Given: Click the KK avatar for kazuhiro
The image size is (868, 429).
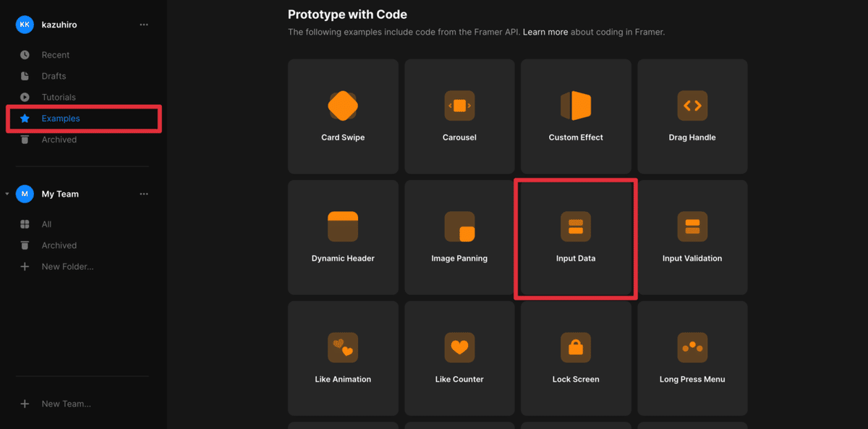Looking at the screenshot, I should click(25, 25).
